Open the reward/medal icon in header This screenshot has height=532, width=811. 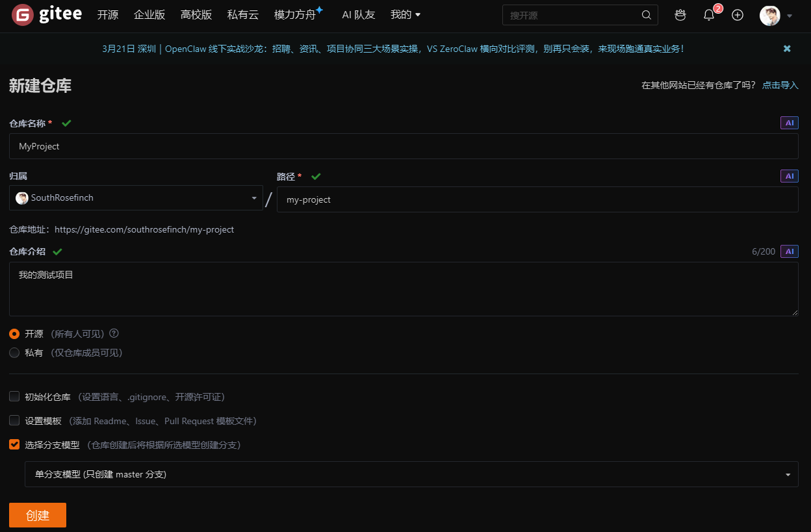pos(680,15)
